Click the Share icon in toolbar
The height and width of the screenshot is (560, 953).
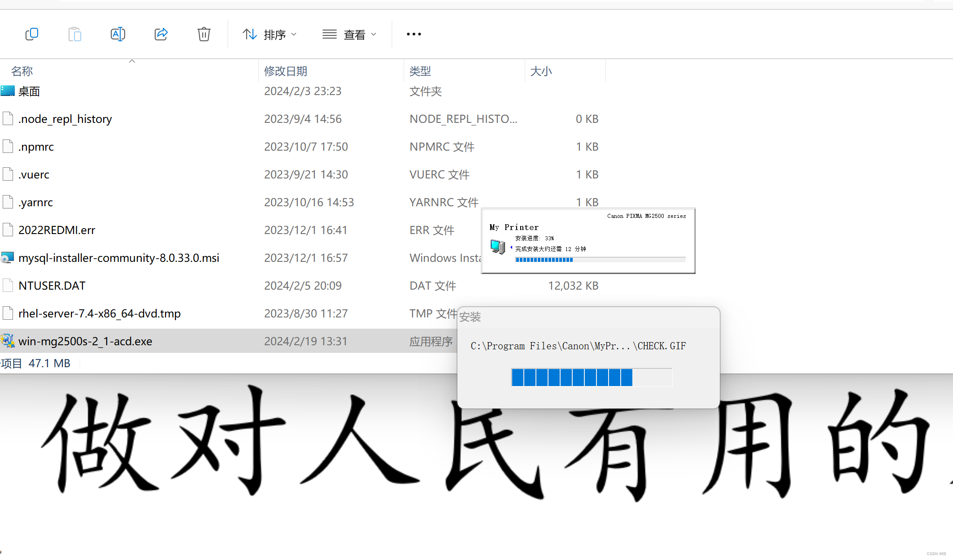click(161, 34)
